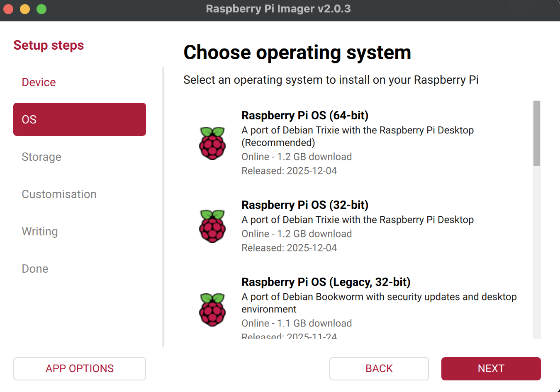Select the Raspberry Pi OS (64-bit) title
The height and width of the screenshot is (392, 560).
(x=305, y=115)
